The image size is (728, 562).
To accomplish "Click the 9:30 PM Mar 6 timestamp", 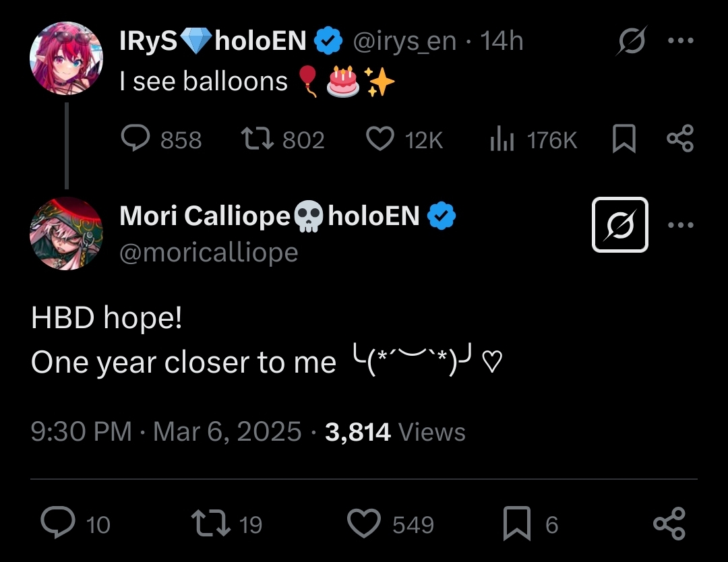I will pyautogui.click(x=166, y=431).
